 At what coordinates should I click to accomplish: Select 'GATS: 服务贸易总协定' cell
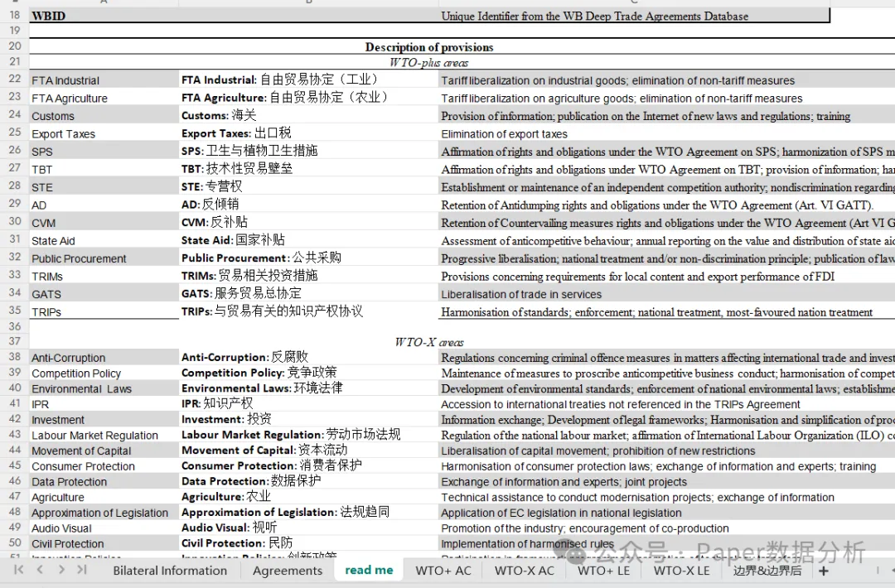pos(308,294)
